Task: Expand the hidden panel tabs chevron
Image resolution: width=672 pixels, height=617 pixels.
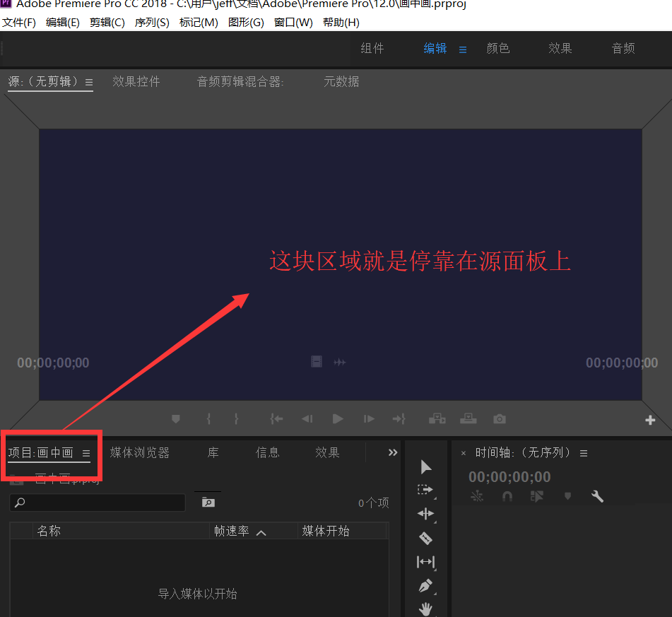Action: pos(393,452)
